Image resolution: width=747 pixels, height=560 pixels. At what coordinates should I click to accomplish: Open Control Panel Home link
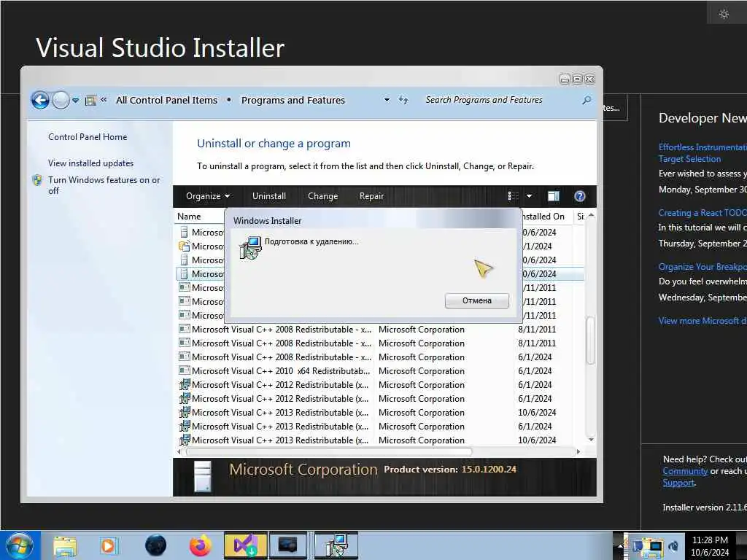click(x=88, y=137)
